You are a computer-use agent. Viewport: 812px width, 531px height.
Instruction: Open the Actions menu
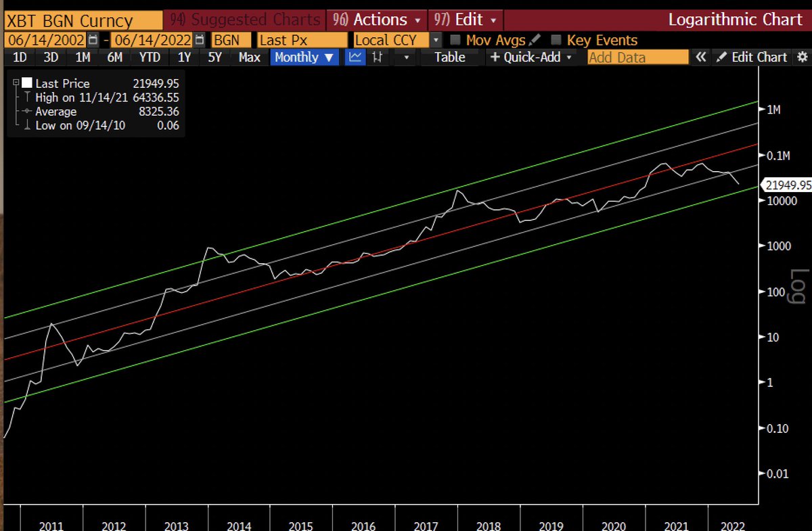376,20
